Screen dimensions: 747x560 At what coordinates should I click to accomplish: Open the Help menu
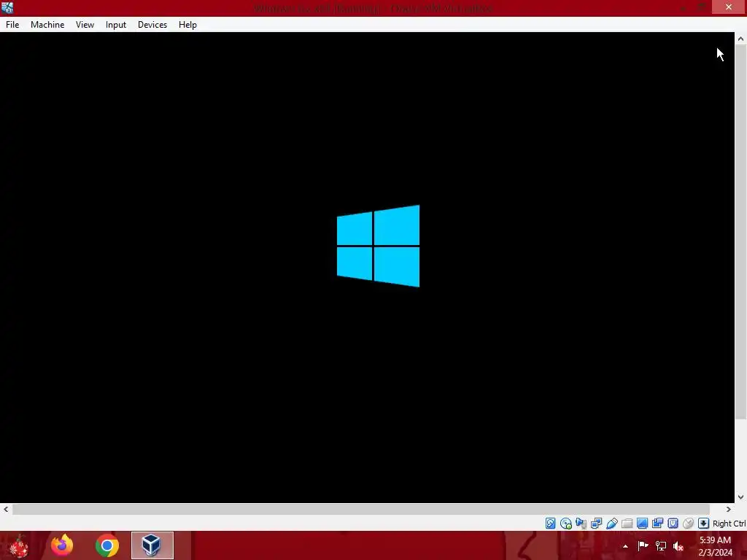click(187, 25)
